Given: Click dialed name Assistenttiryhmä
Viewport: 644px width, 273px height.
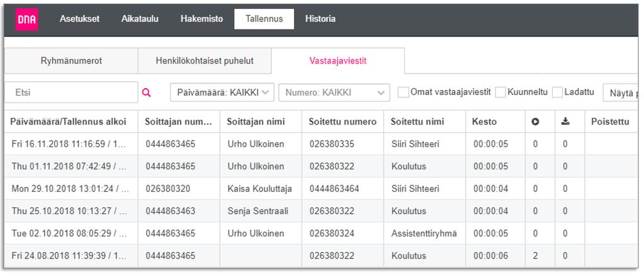Looking at the screenshot, I should [424, 233].
